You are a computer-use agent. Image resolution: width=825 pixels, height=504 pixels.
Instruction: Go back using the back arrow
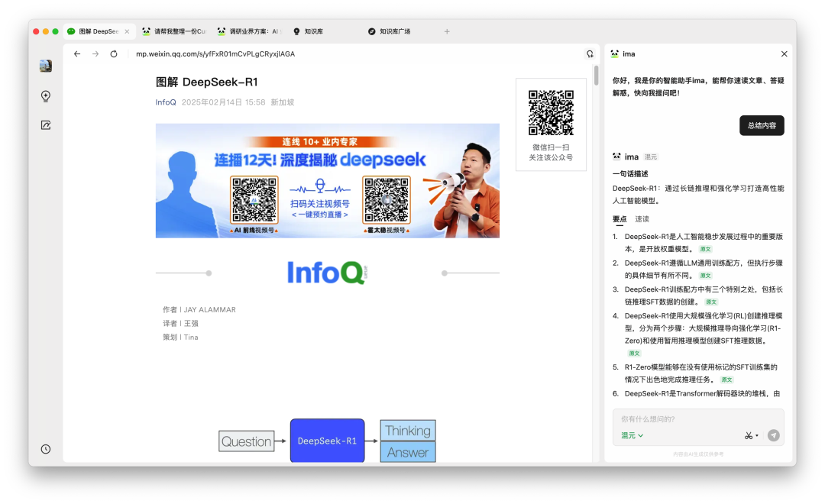[x=77, y=53]
